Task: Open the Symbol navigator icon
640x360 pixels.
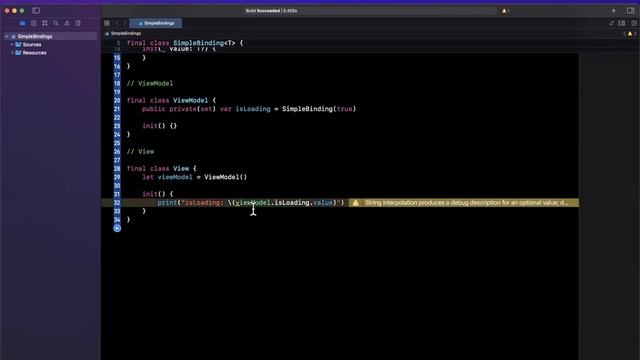Action: [44, 23]
